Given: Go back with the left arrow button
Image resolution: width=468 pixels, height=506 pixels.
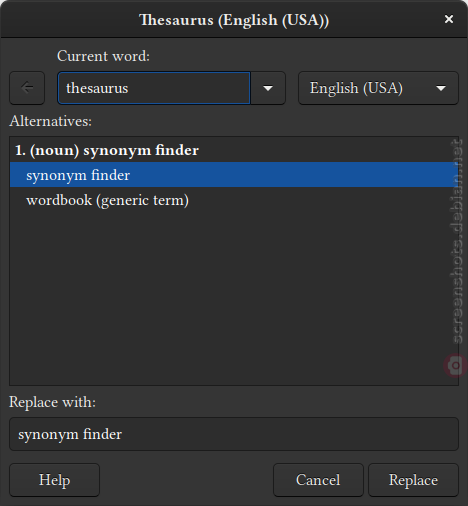Looking at the screenshot, I should 27,88.
